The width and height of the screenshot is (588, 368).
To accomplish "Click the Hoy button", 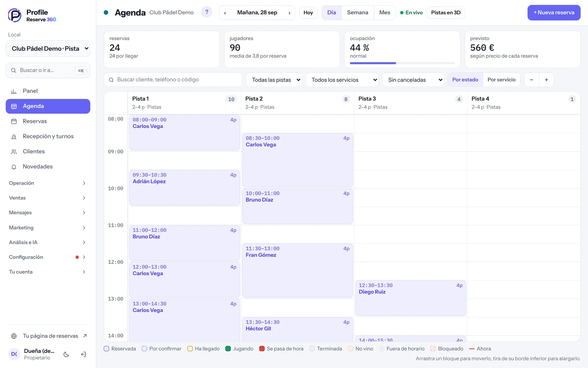I will click(x=308, y=13).
